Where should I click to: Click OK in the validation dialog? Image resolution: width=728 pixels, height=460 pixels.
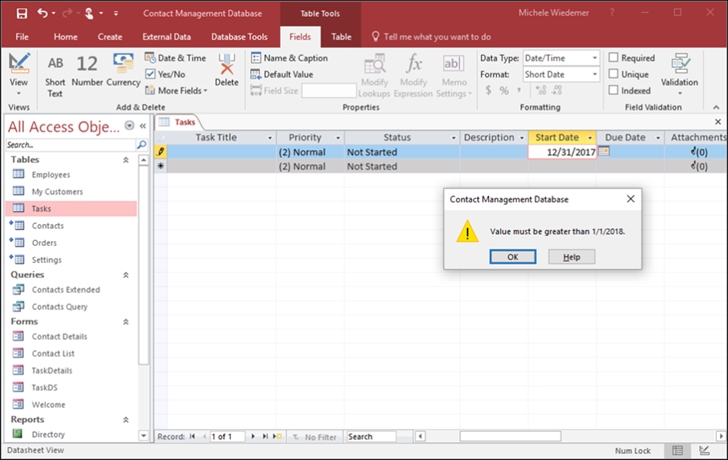(x=513, y=257)
